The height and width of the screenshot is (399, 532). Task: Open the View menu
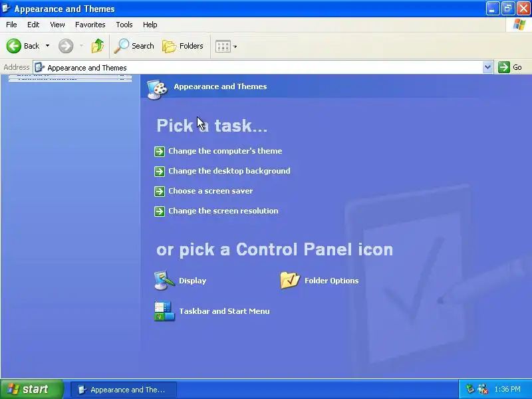(x=57, y=25)
